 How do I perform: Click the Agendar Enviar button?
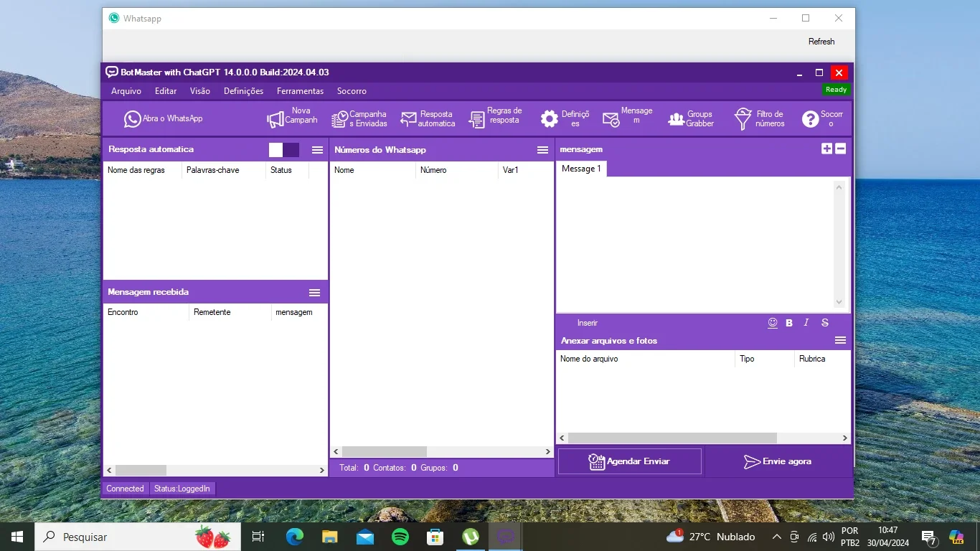pos(630,461)
